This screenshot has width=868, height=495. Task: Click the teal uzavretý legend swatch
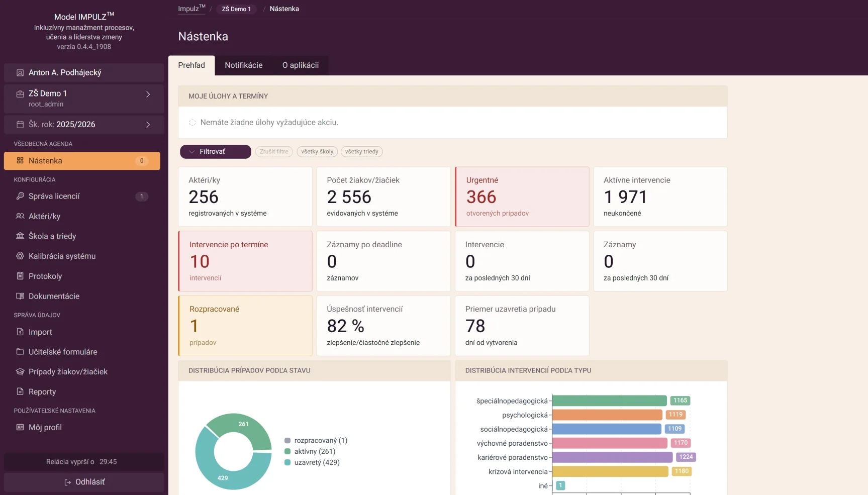coord(287,463)
